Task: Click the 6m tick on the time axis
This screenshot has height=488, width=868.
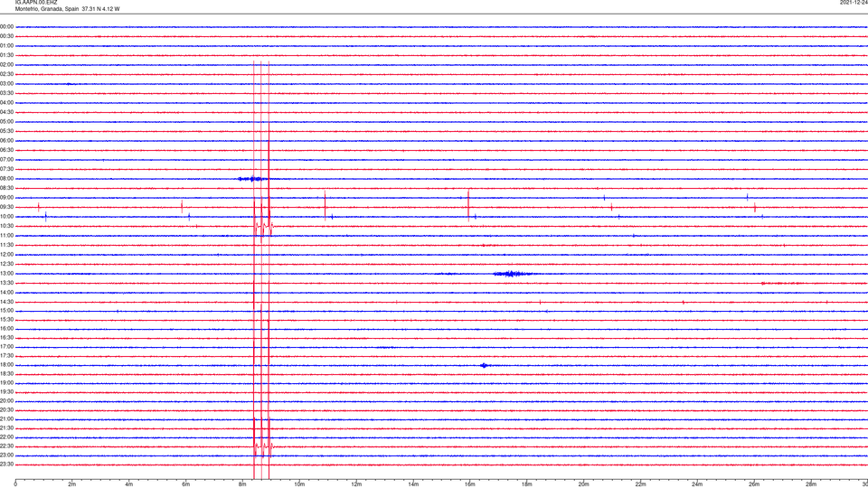Action: coord(186,484)
